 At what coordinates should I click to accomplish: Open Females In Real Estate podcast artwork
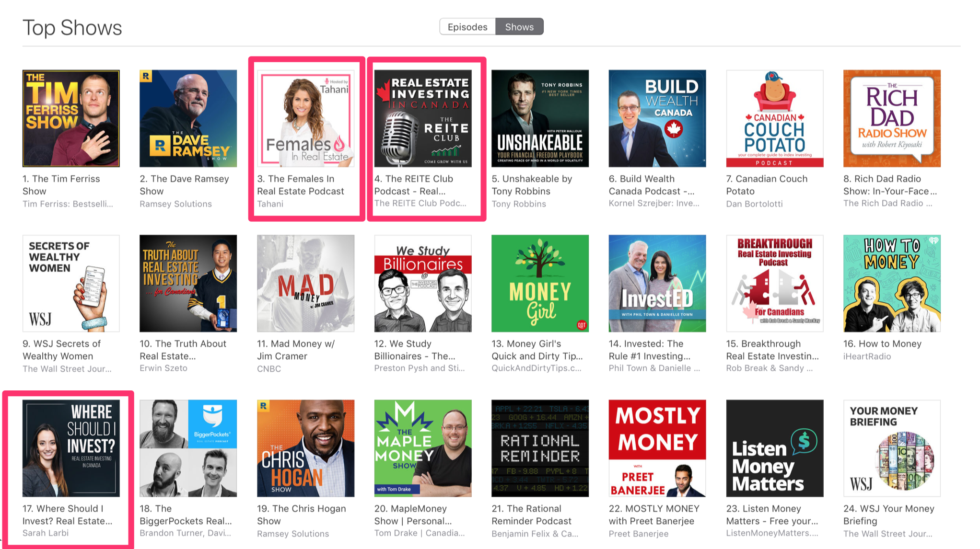305,118
